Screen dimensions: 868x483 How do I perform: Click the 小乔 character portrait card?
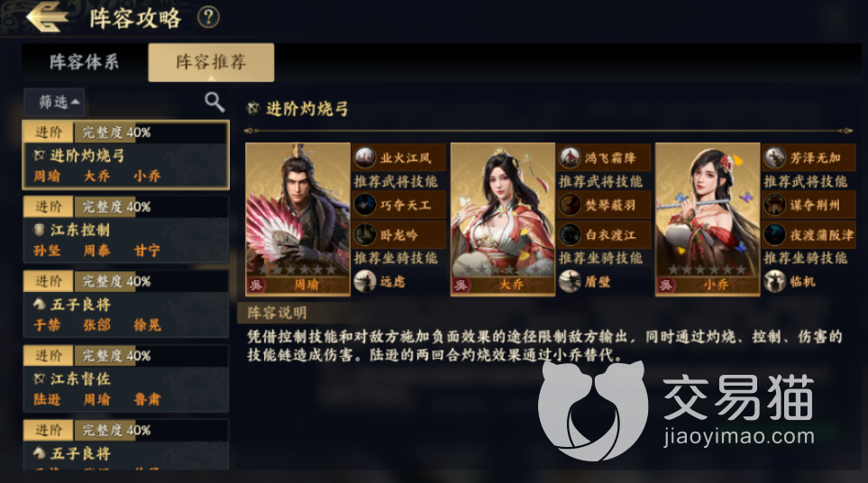click(708, 219)
